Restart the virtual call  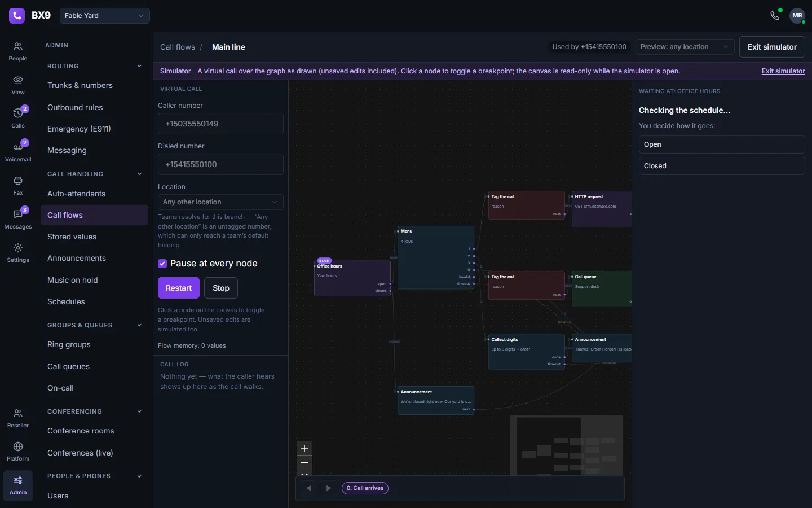click(x=179, y=288)
